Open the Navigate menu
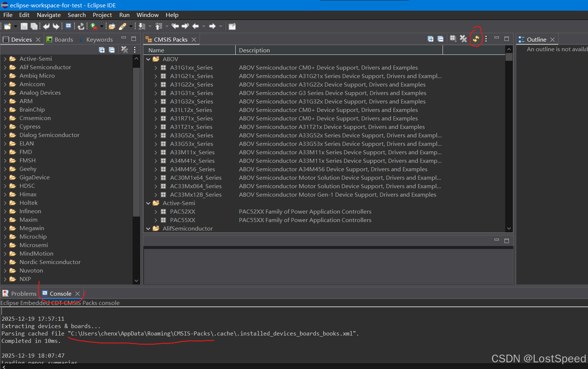The height and width of the screenshot is (369, 588). click(49, 15)
